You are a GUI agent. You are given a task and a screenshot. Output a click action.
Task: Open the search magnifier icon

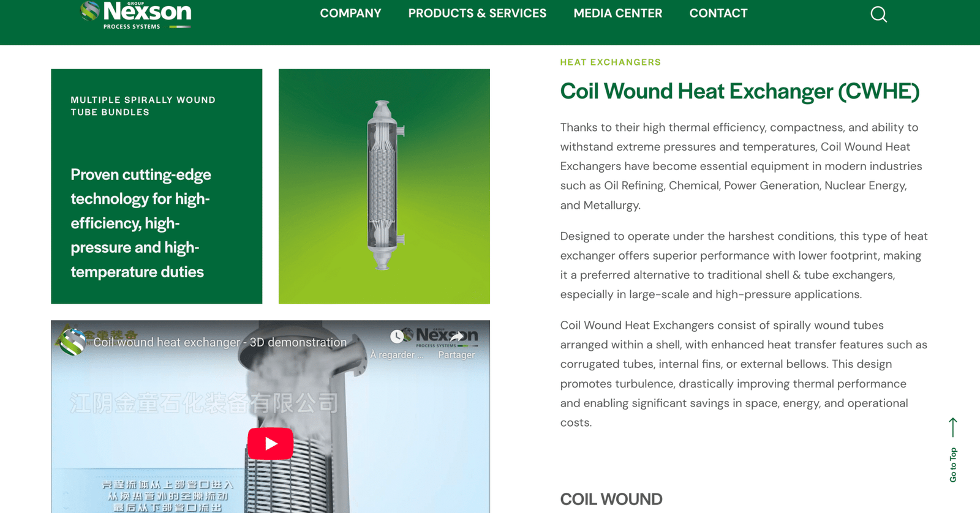coord(879,14)
